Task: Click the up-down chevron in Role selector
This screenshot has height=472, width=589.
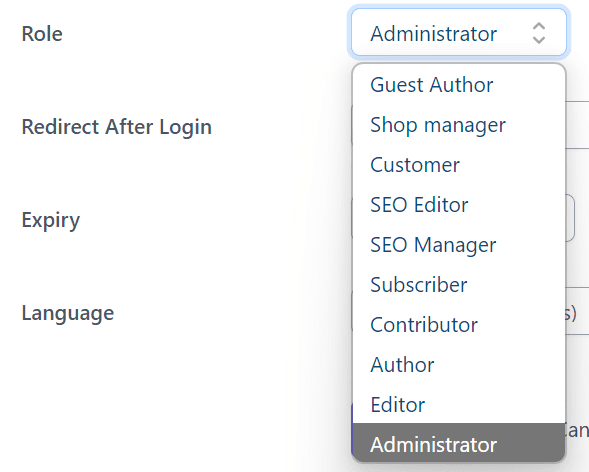Action: [539, 33]
